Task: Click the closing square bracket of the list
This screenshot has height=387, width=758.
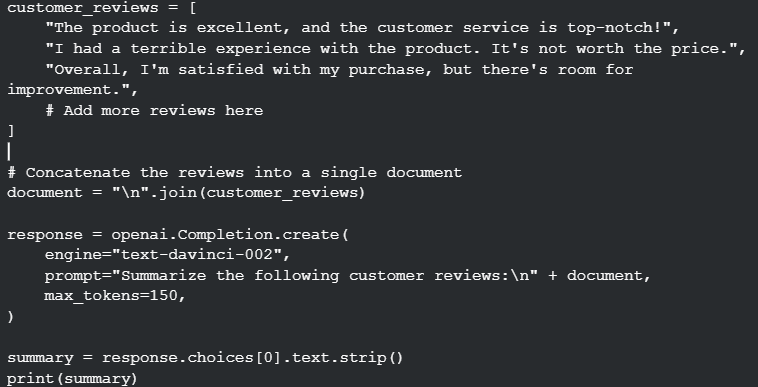Action: (x=11, y=131)
